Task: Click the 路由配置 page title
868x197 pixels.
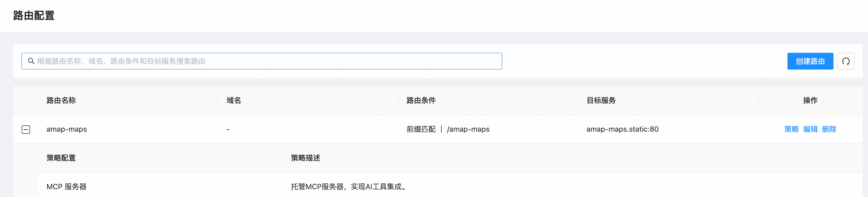Action: tap(34, 15)
